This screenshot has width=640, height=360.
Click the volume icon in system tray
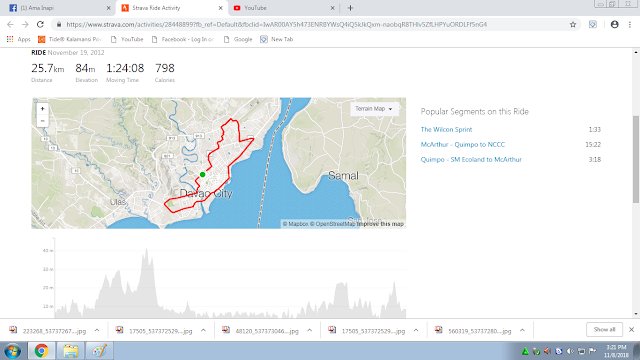coord(570,351)
